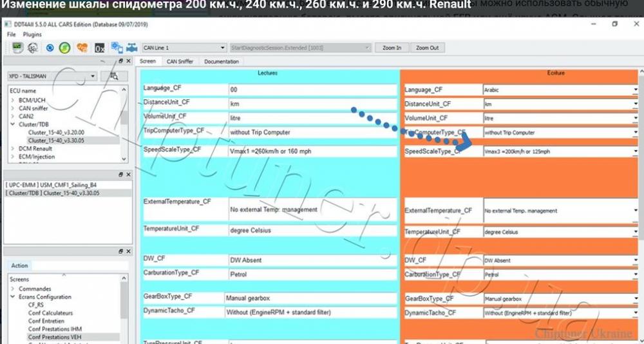Image resolution: width=644 pixels, height=344 pixels.
Task: Click Lectures SpeedScaleType_CF Vmax1 value field
Action: coord(312,151)
